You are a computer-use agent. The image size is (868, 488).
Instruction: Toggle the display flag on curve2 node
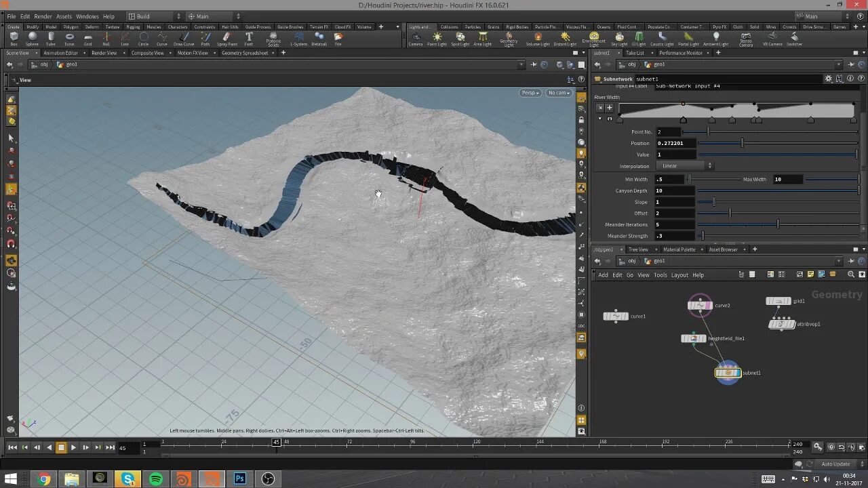(x=710, y=306)
